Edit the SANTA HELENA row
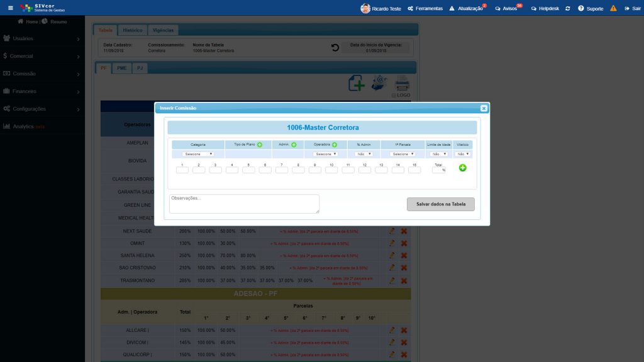Screen dimensions: 644x362 coord(392,256)
